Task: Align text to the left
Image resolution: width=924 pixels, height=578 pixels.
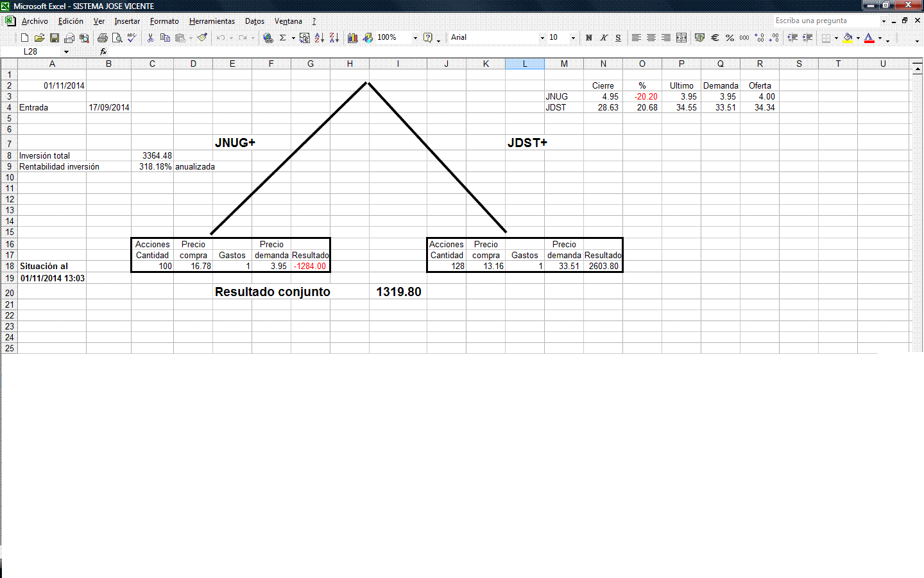Action: point(636,38)
